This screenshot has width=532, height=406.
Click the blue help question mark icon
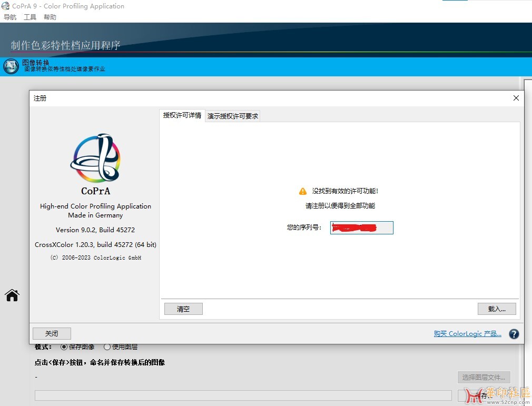click(x=514, y=334)
